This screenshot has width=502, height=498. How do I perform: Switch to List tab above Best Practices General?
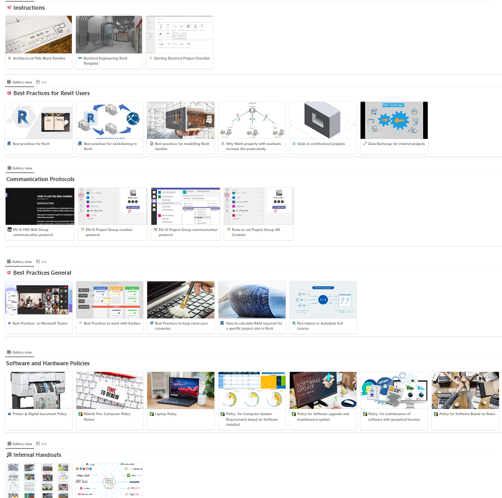[41, 262]
